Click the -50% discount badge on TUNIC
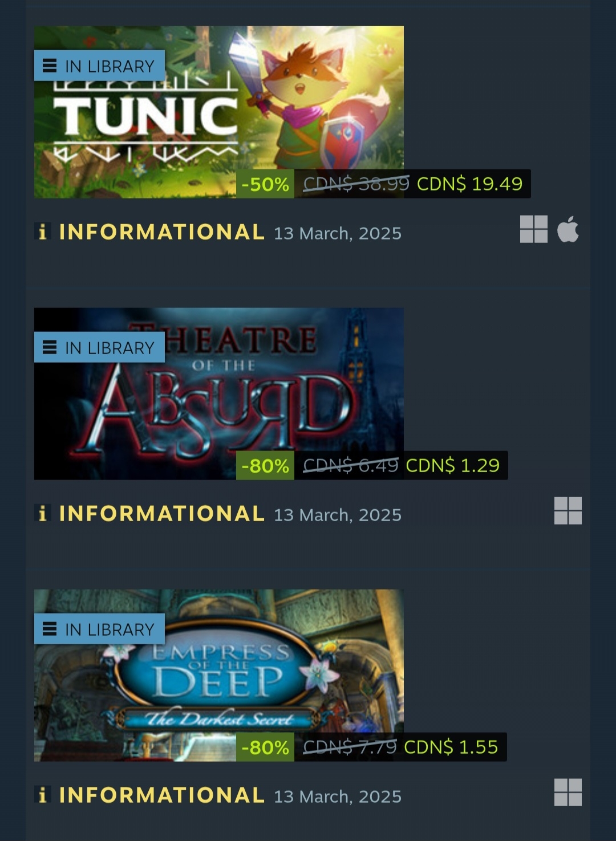Viewport: 616px width, 841px height. point(265,184)
